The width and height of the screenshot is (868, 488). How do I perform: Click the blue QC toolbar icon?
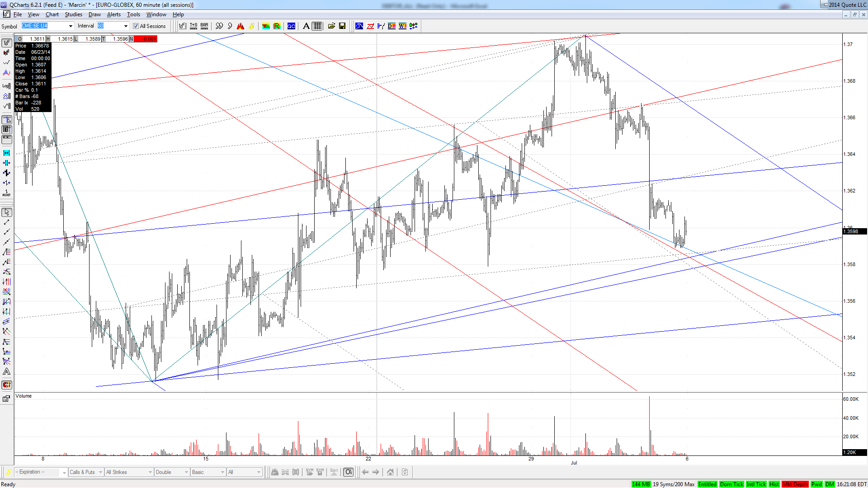[x=291, y=26]
